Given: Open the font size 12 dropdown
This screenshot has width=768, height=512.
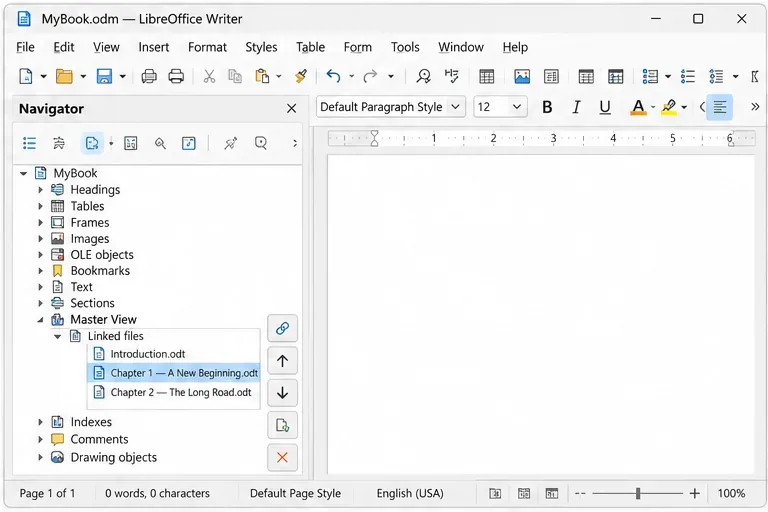Looking at the screenshot, I should tap(516, 107).
